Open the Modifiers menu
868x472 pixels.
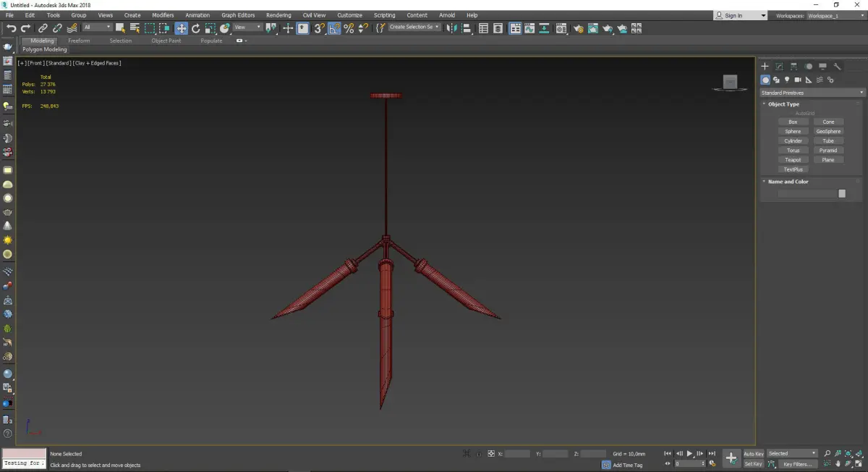pos(163,15)
